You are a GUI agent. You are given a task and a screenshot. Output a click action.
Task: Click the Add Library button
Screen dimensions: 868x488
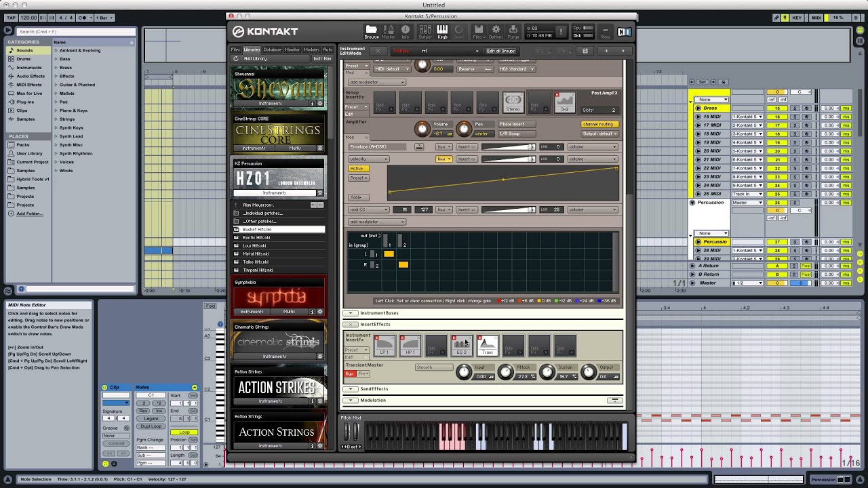(x=256, y=58)
